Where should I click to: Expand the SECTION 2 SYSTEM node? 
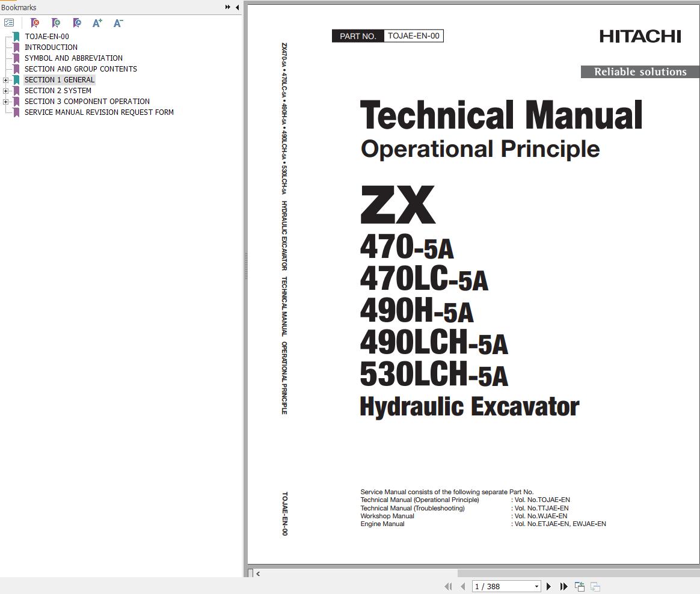pos(5,91)
